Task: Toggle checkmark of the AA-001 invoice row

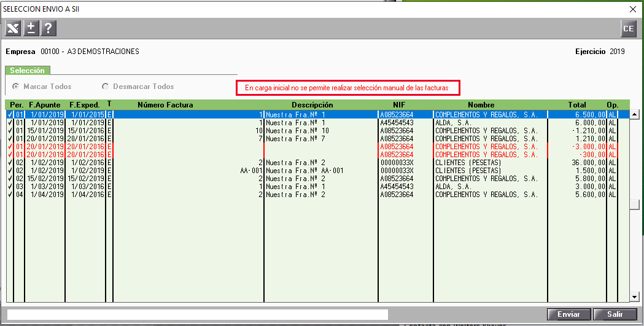Action: [x=10, y=171]
